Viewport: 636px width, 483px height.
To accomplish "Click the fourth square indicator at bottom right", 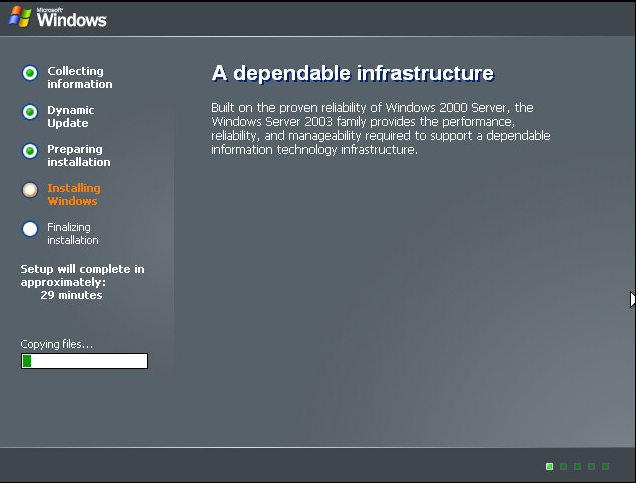I will (592, 466).
